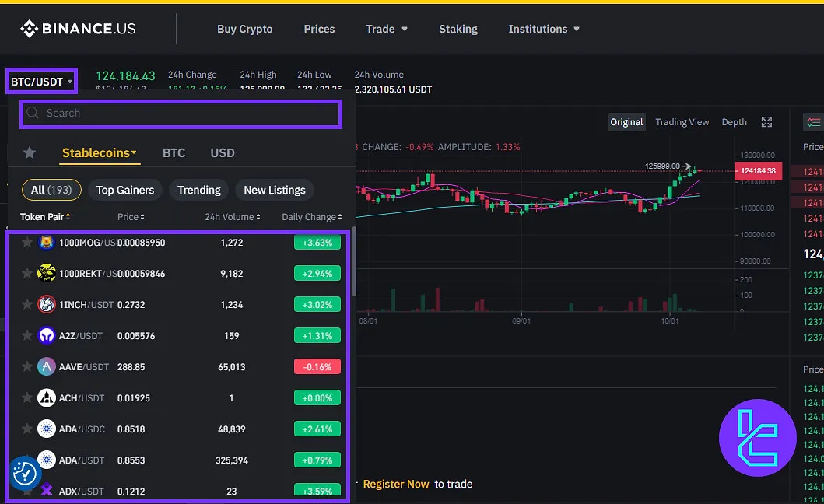
Task: Star the ADA/USDC trading pair
Action: pos(26,429)
